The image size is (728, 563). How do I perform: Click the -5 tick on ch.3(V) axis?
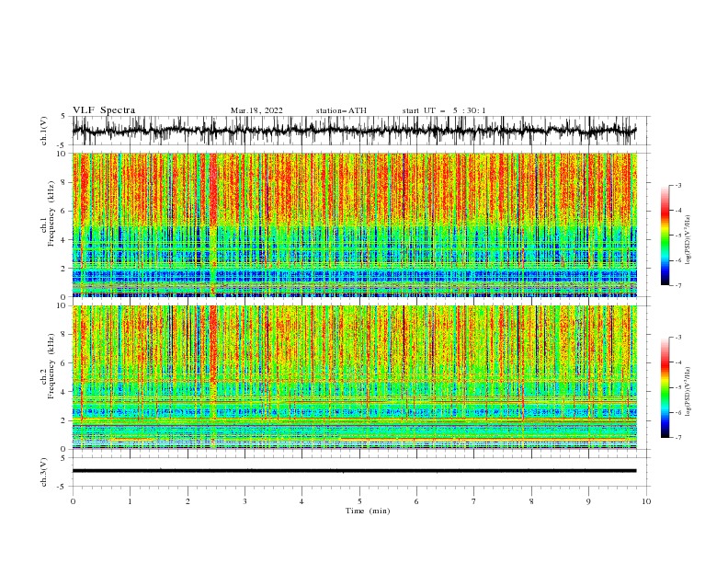pyautogui.click(x=63, y=487)
